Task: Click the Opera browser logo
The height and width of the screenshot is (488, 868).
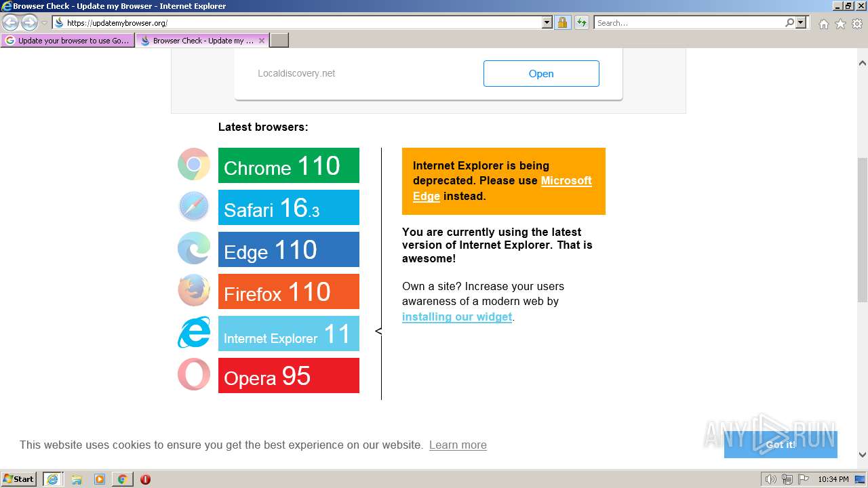Action: (x=194, y=375)
